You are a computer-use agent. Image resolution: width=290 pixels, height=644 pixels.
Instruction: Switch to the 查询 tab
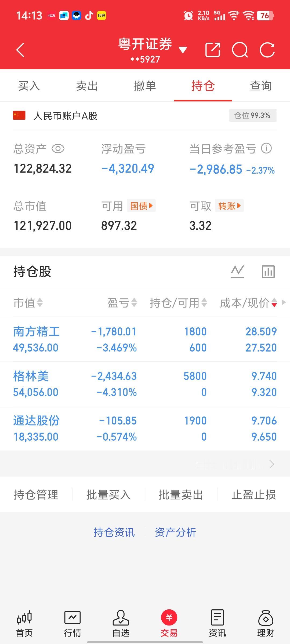261,86
